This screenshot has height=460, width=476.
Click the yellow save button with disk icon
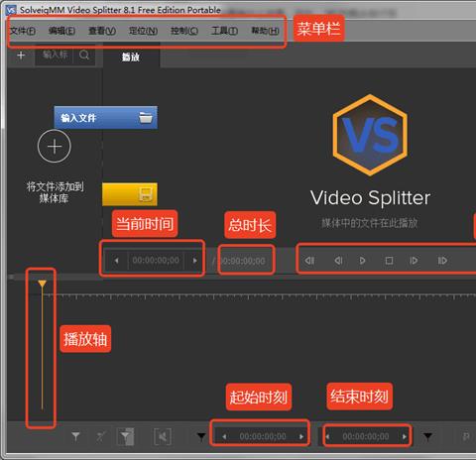coord(130,194)
